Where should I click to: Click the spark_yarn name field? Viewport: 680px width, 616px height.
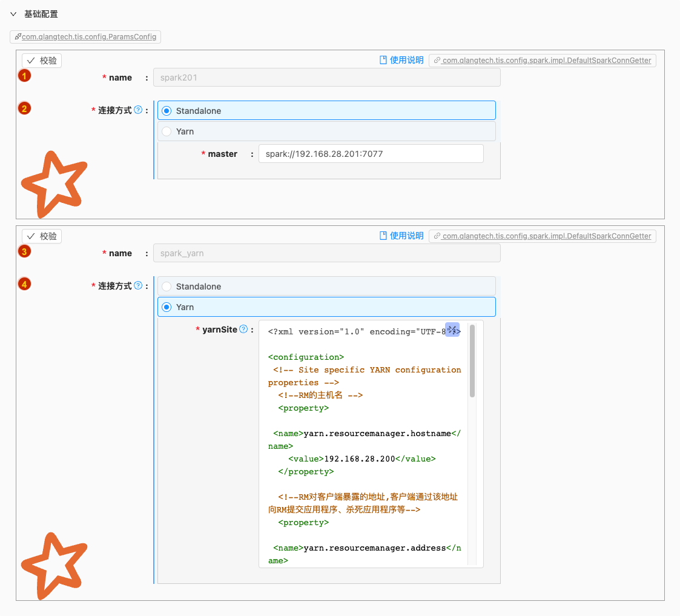point(326,253)
